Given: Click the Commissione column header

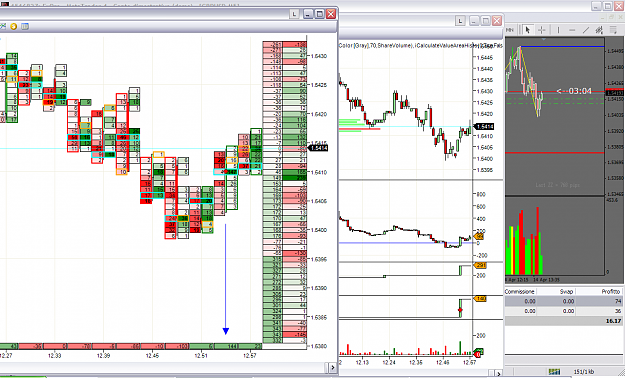Looking at the screenshot, I should [519, 291].
